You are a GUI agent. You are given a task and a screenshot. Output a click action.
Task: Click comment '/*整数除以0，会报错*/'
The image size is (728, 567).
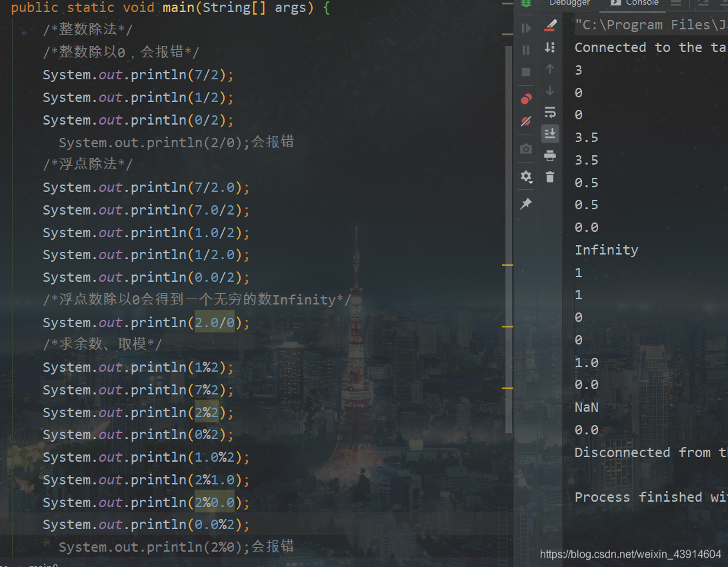[x=121, y=51]
